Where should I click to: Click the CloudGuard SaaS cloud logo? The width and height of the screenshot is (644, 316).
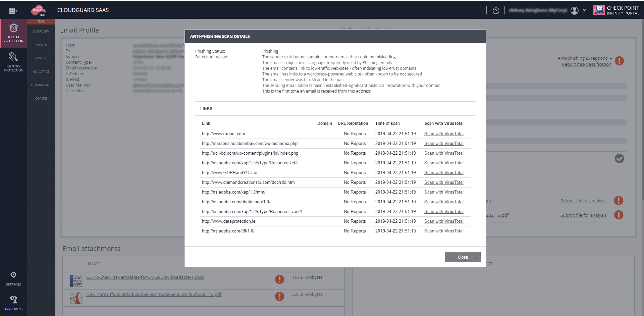click(39, 11)
